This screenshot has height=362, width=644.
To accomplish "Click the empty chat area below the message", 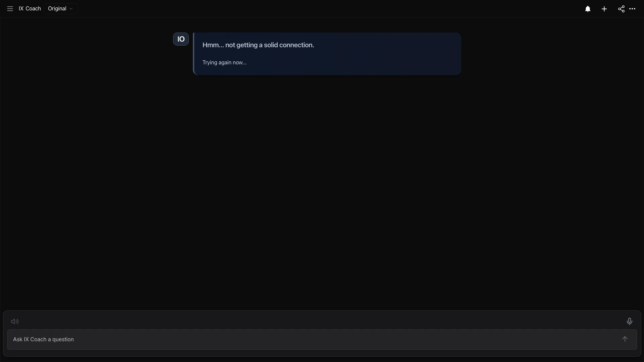I will click(x=322, y=191).
